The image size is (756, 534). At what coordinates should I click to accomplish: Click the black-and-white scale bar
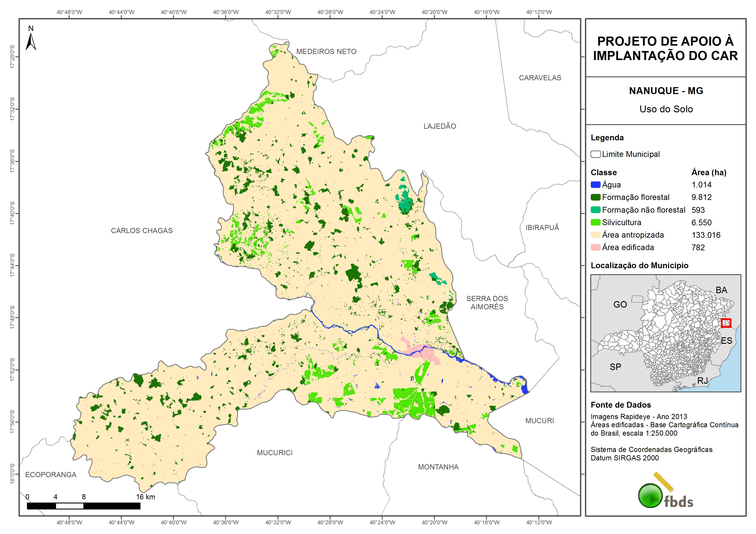click(83, 506)
